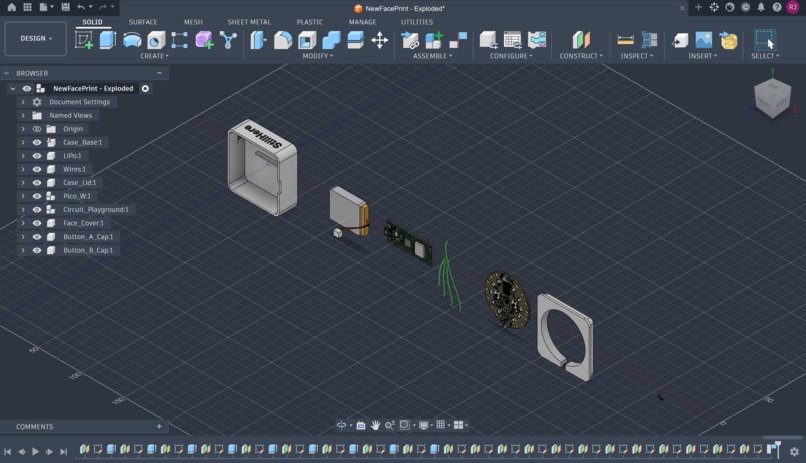This screenshot has width=806, height=463.
Task: Switch to the MESH tab
Action: coord(193,22)
